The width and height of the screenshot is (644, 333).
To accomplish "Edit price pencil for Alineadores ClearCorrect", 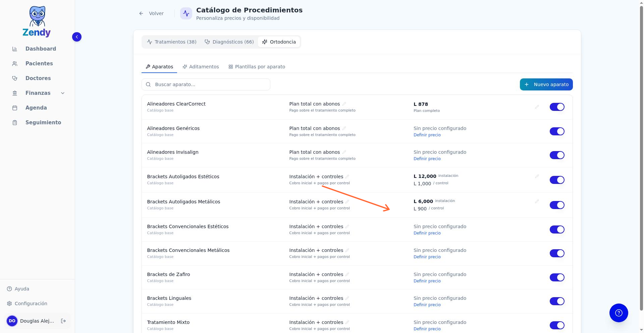I will pos(537,107).
